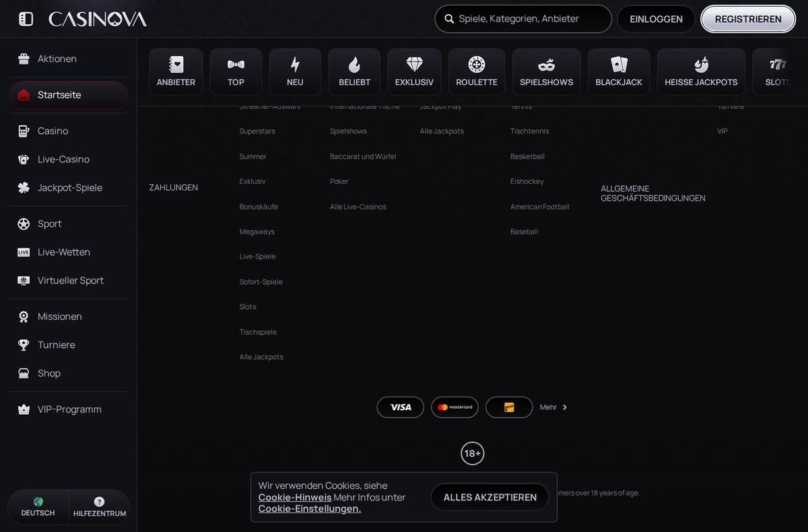The height and width of the screenshot is (532, 808).
Task: Click the Sport ball icon
Action: point(24,224)
